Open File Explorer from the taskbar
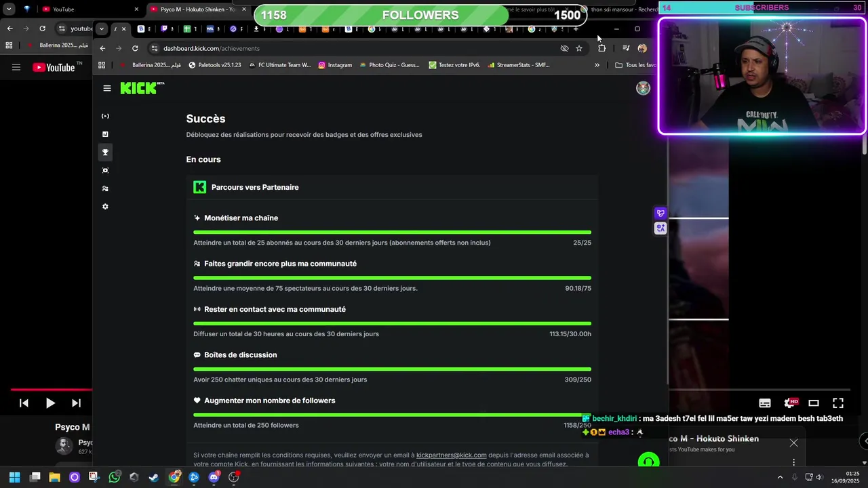The width and height of the screenshot is (868, 488). 55,477
